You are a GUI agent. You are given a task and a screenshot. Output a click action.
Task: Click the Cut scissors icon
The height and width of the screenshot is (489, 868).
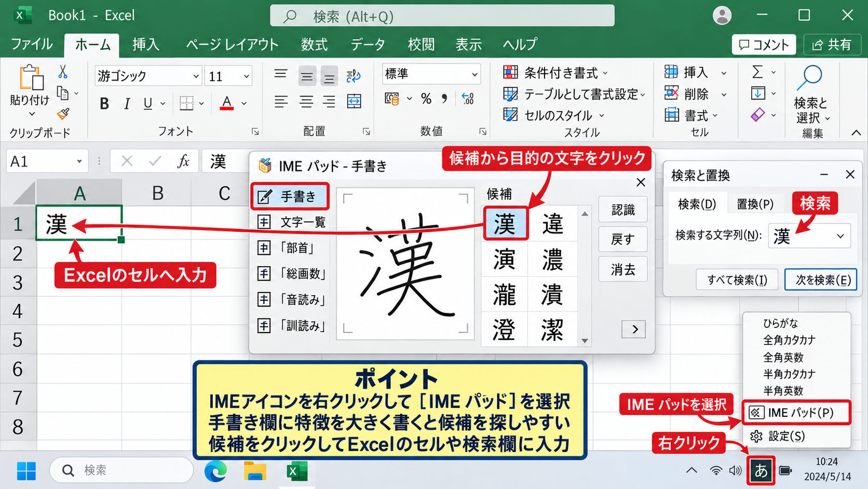[x=63, y=71]
